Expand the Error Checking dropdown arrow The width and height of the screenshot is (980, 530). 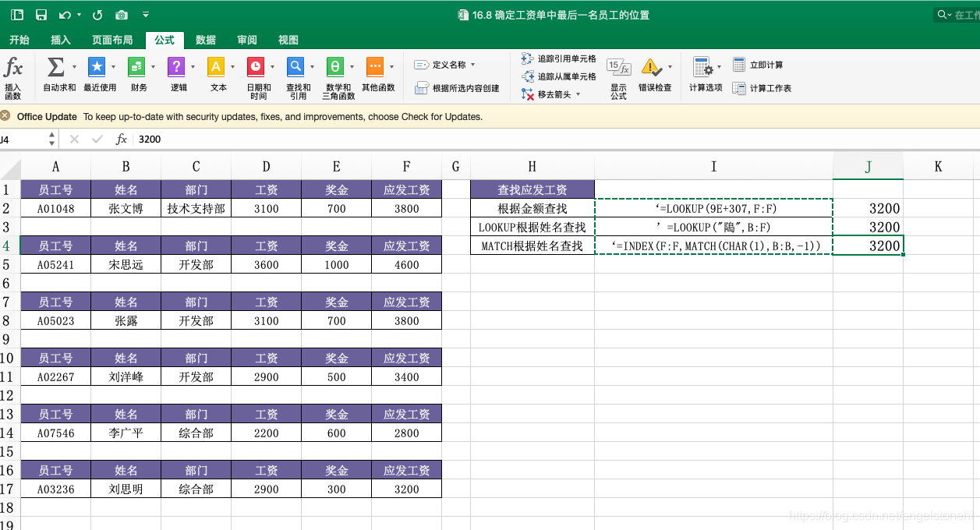coord(670,68)
